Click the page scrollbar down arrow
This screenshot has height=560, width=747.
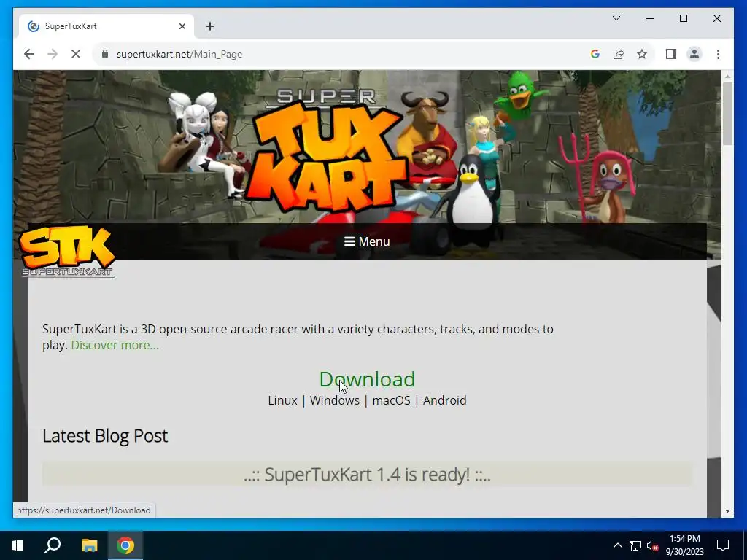tap(727, 511)
